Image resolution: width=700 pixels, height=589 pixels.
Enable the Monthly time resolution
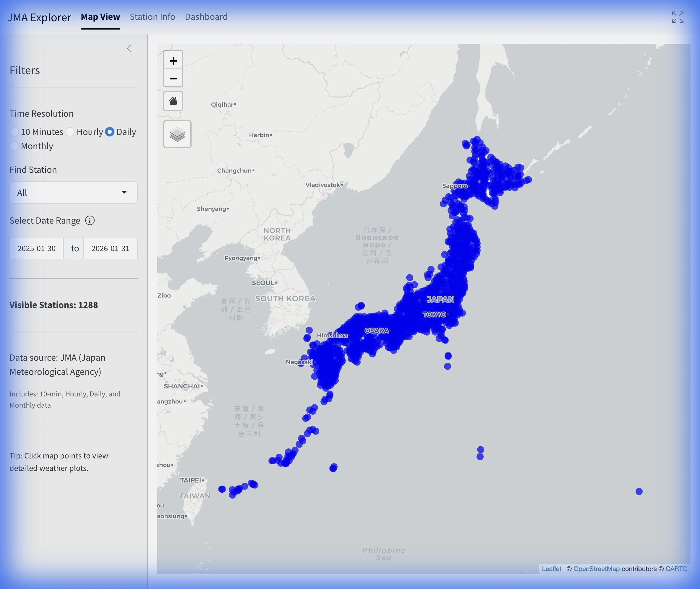[x=14, y=146]
